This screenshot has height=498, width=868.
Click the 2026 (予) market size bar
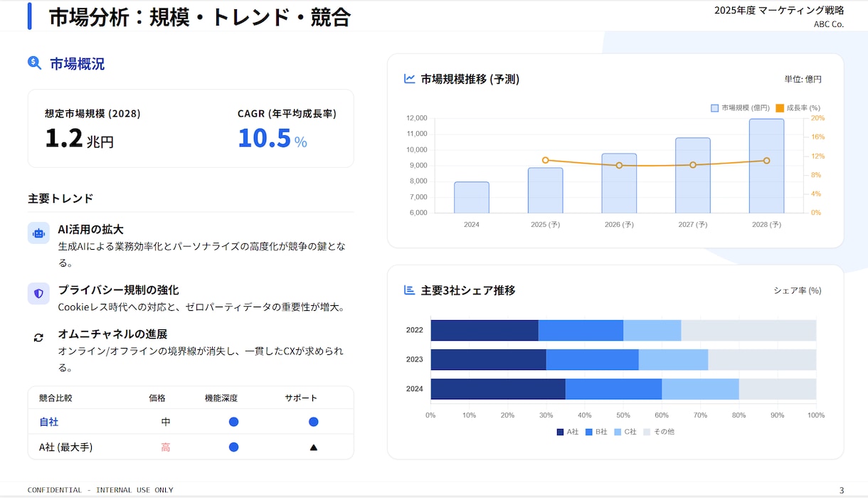point(619,183)
